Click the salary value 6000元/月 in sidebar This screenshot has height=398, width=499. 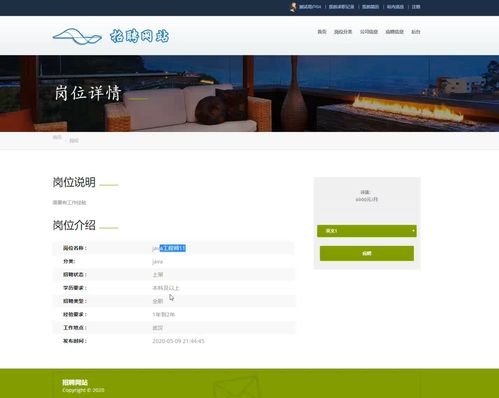point(366,199)
